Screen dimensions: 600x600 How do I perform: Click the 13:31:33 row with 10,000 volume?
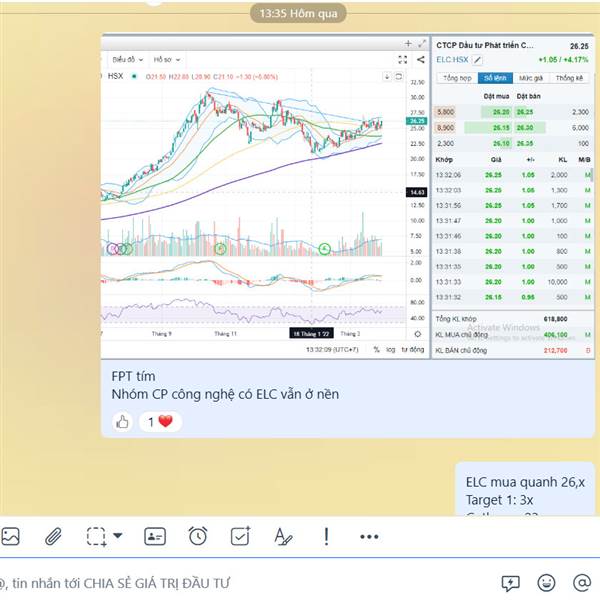pos(513,282)
